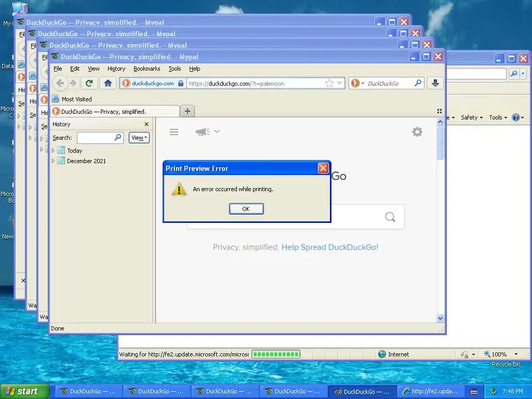532x399 pixels.
Task: Go to home page via house icon
Action: click(108, 83)
